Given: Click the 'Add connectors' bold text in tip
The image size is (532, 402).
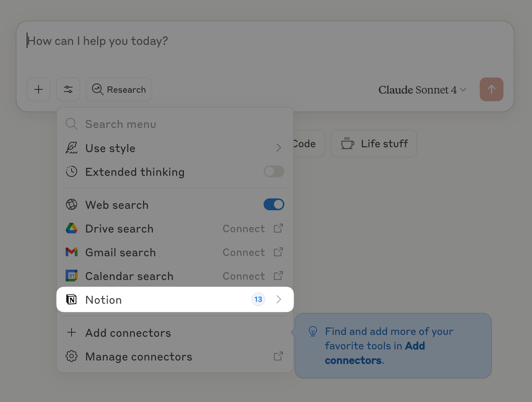Looking at the screenshot, I should 375,353.
